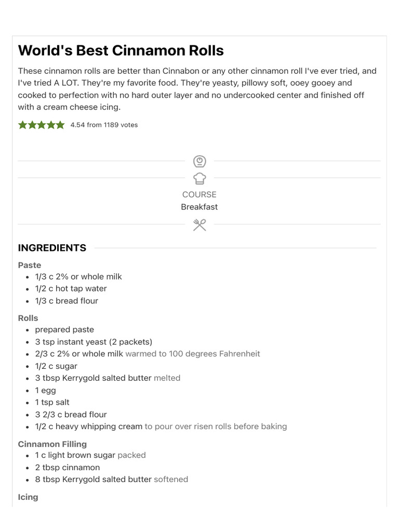Click the Icing subsection heading
Image resolution: width=399 pixels, height=532 pixels.
28,497
